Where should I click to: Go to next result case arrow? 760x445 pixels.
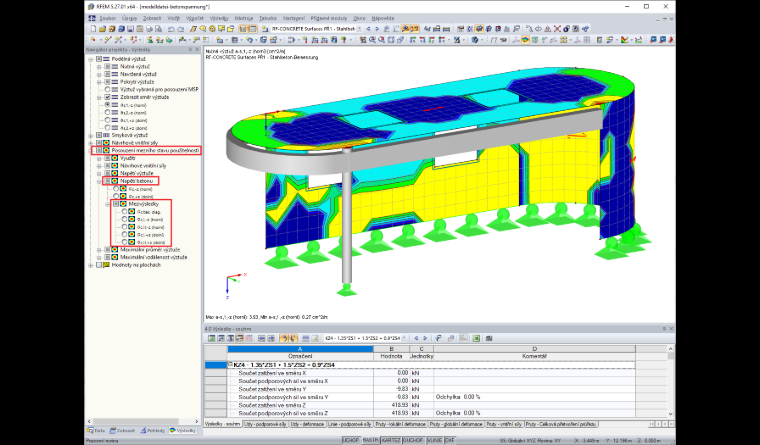[377, 29]
